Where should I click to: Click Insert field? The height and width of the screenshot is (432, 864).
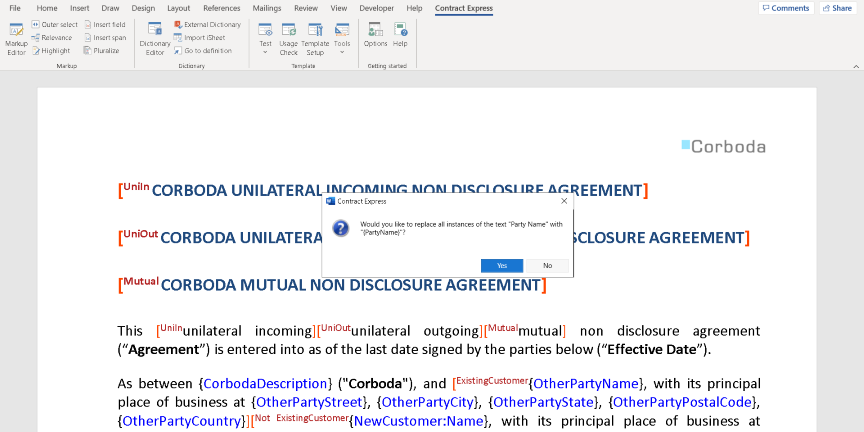pos(105,24)
